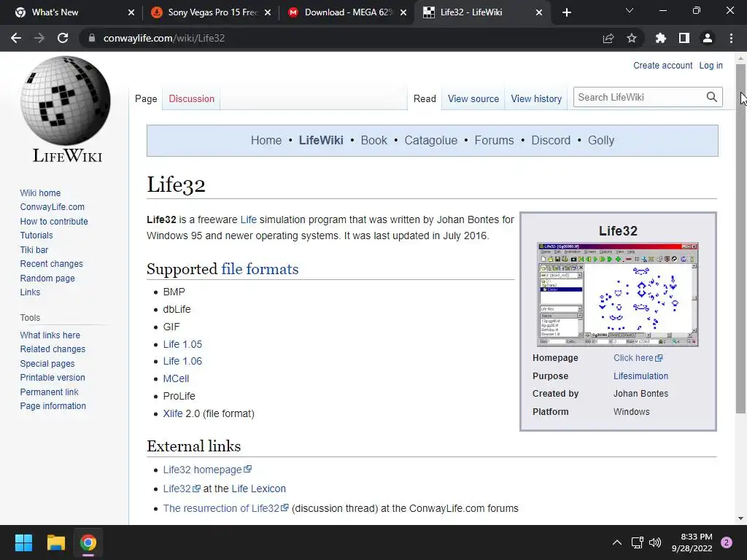Open the Tutorials sidebar link
Viewport: 747px width, 560px height.
[36, 236]
